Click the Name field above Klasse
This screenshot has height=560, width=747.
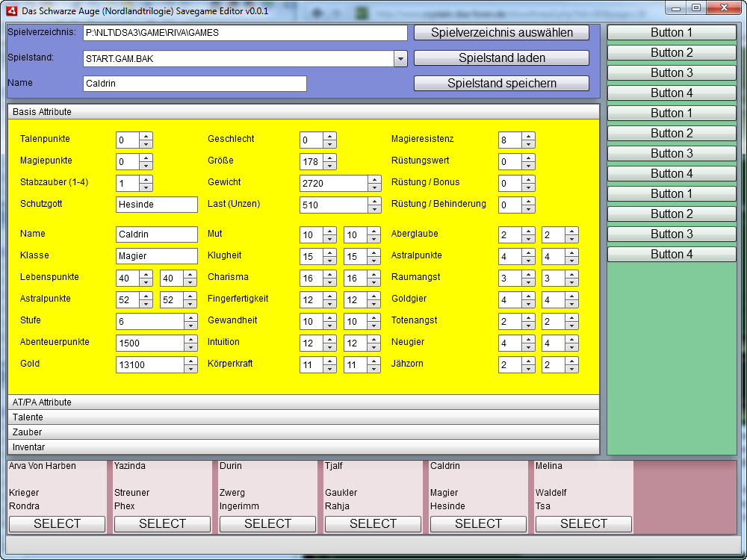click(x=157, y=234)
